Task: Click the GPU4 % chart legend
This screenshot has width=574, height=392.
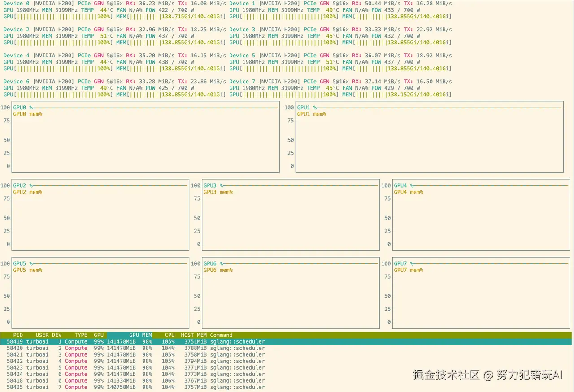Action: tap(404, 185)
